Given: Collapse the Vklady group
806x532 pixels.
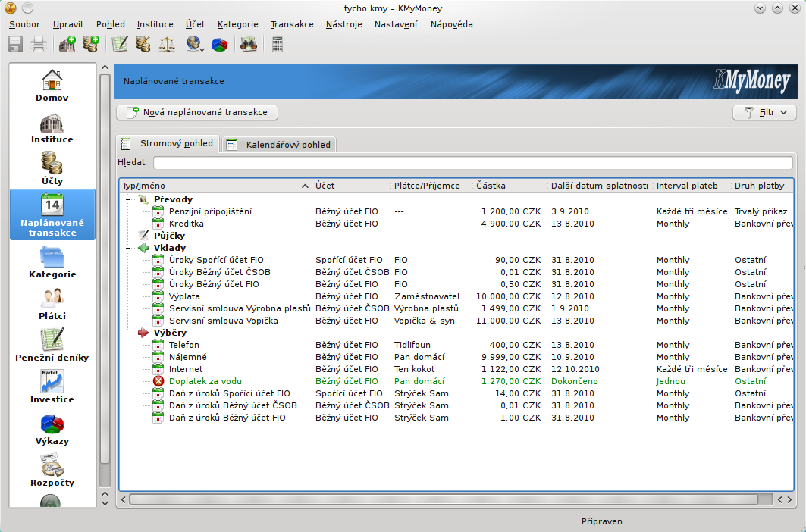Looking at the screenshot, I should click(128, 248).
